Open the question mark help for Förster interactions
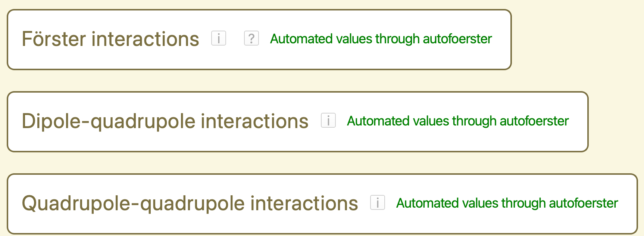Image resolution: width=644 pixels, height=236 pixels. 251,38
